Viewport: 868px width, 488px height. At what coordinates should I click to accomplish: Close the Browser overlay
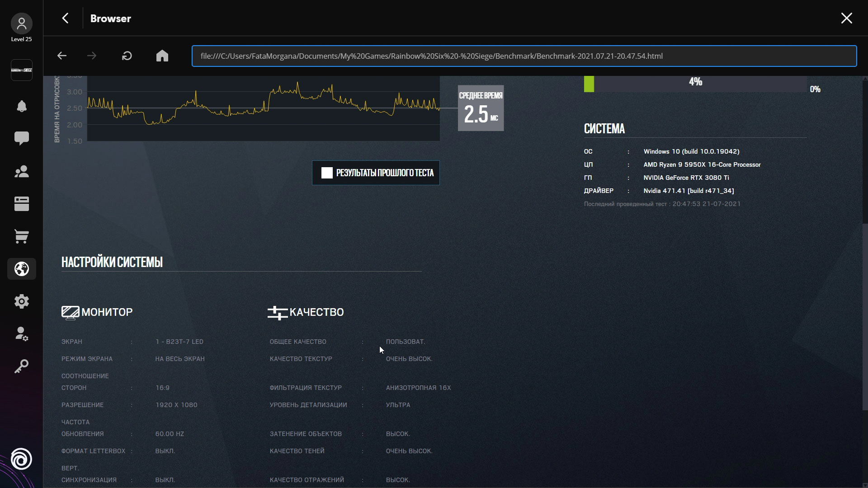tap(846, 18)
